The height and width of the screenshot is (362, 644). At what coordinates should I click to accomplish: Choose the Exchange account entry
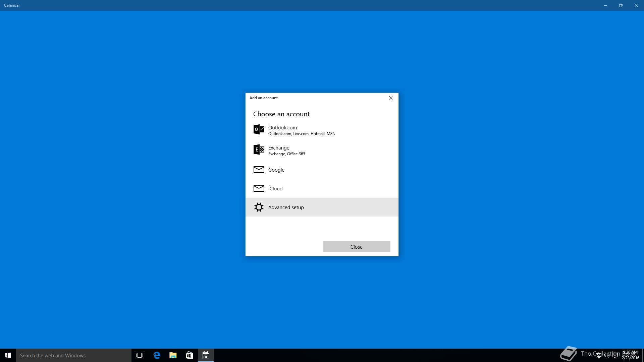[322, 150]
